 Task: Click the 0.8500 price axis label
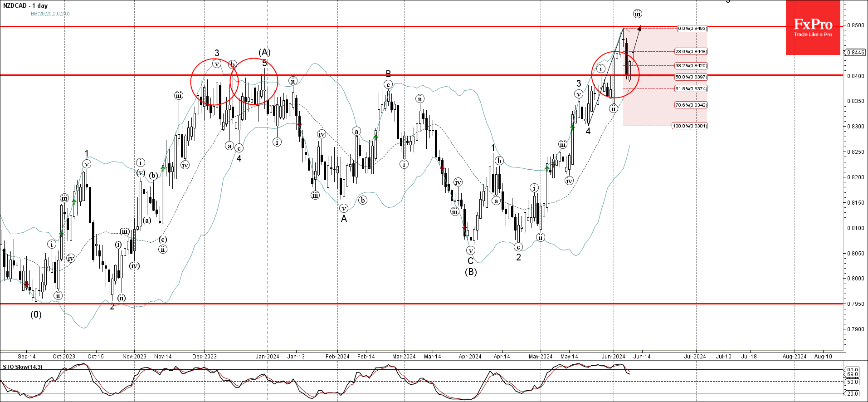coord(855,25)
